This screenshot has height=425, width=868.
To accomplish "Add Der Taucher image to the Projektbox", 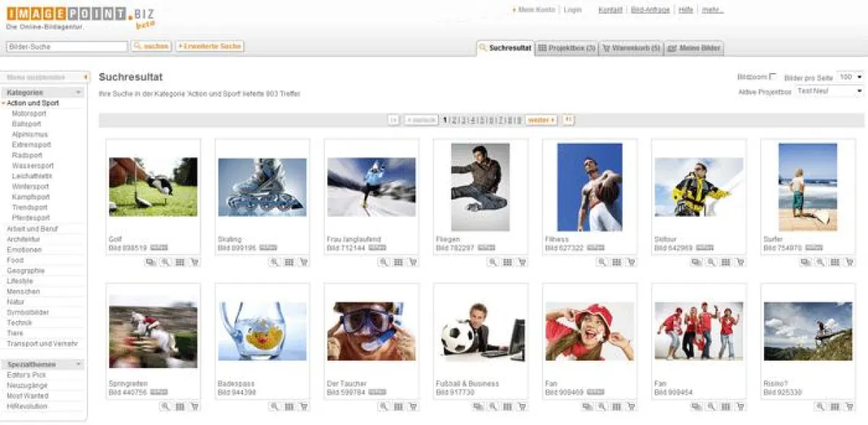I will pyautogui.click(x=399, y=407).
